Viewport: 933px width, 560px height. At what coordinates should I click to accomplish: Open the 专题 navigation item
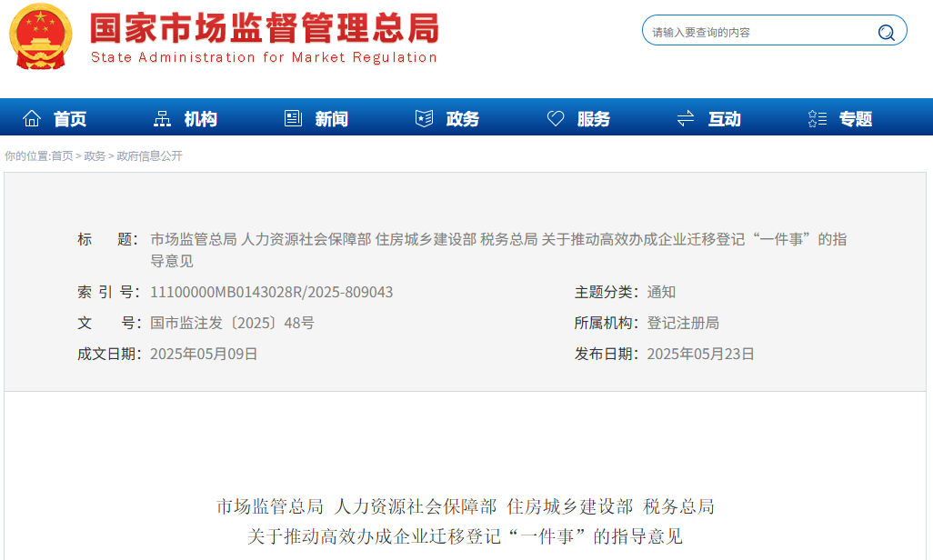coord(855,119)
